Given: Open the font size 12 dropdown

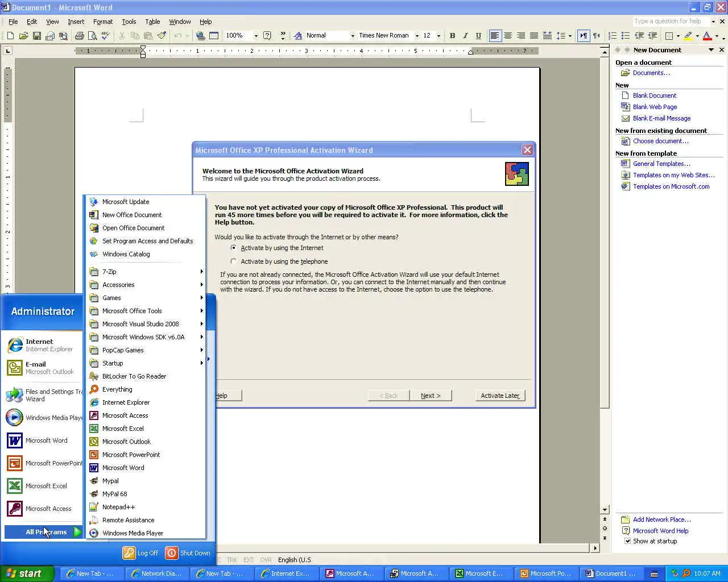Looking at the screenshot, I should (x=439, y=36).
